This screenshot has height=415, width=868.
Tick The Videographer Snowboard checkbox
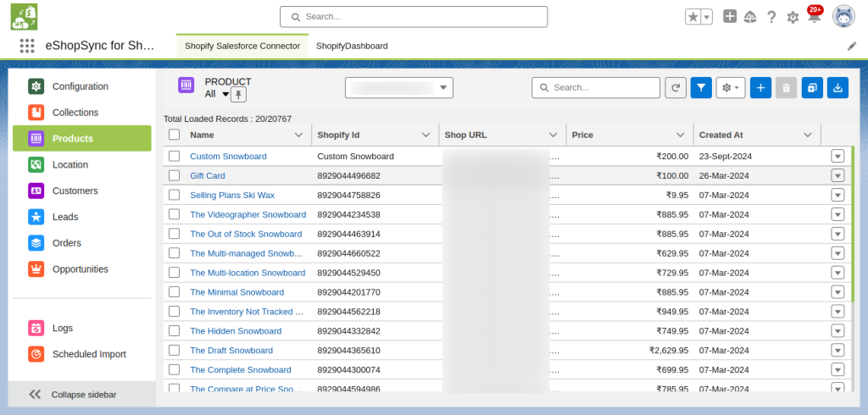pos(175,214)
